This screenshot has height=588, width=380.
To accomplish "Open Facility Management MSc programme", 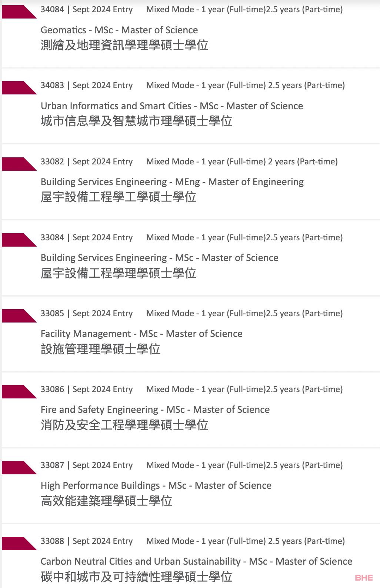I will pyautogui.click(x=141, y=334).
